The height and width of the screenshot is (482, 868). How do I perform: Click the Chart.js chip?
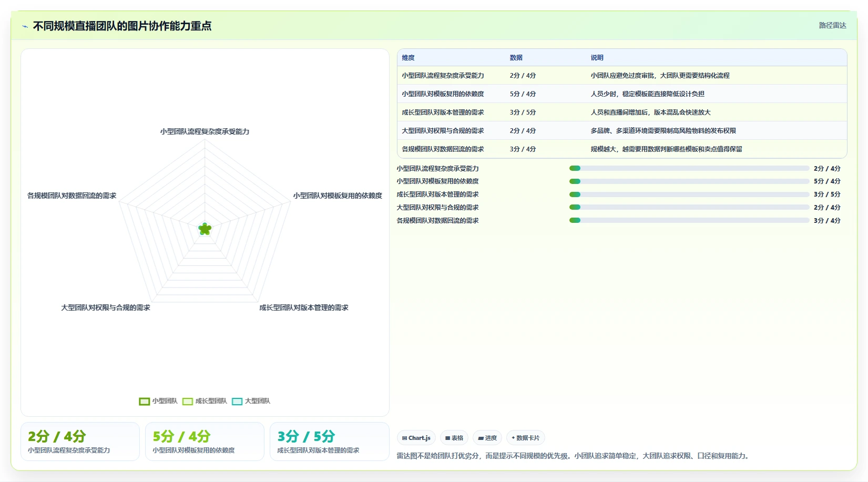tap(416, 438)
